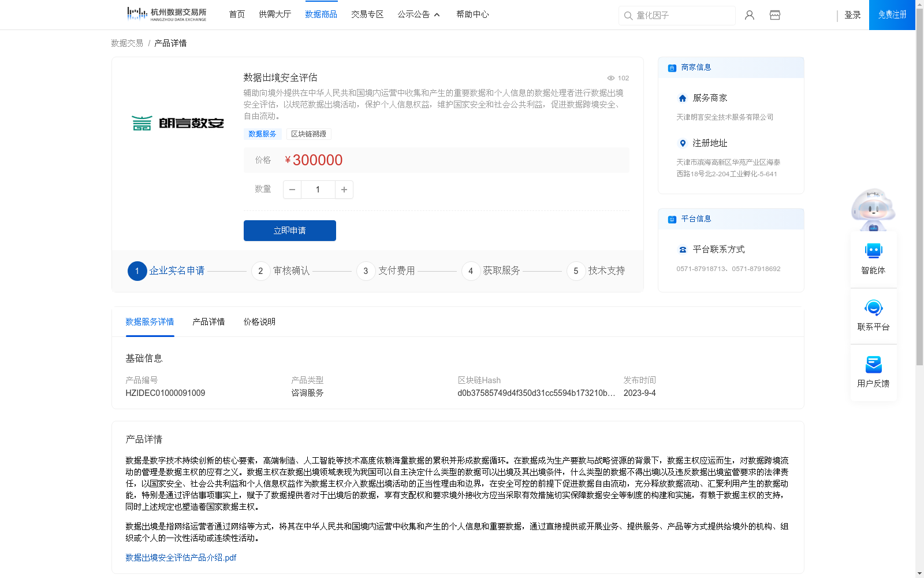924x578 pixels.
Task: Click the 联系平台 headset icon
Action: point(873,307)
